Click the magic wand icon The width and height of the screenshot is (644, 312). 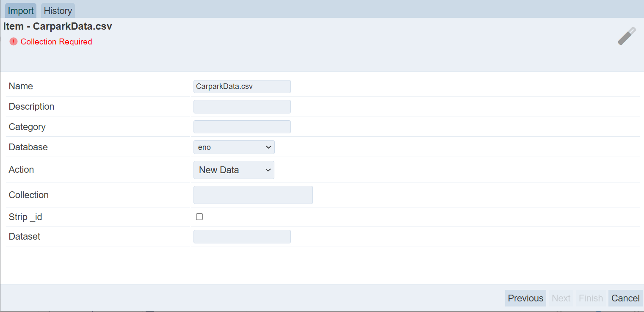pos(627,36)
